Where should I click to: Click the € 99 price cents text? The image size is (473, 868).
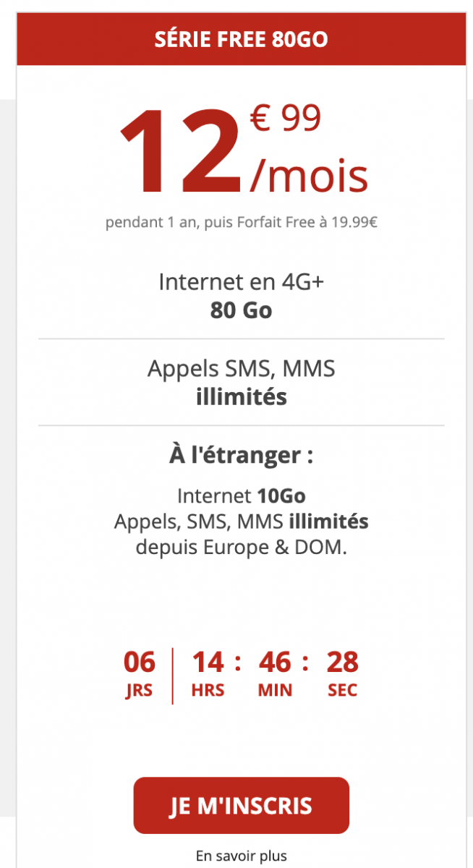(285, 119)
